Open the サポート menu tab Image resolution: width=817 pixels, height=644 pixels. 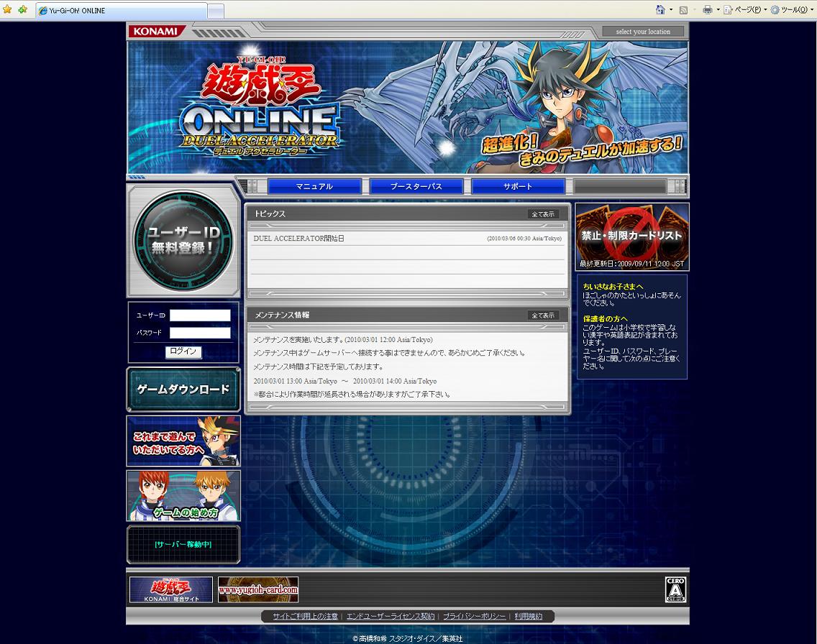click(518, 186)
